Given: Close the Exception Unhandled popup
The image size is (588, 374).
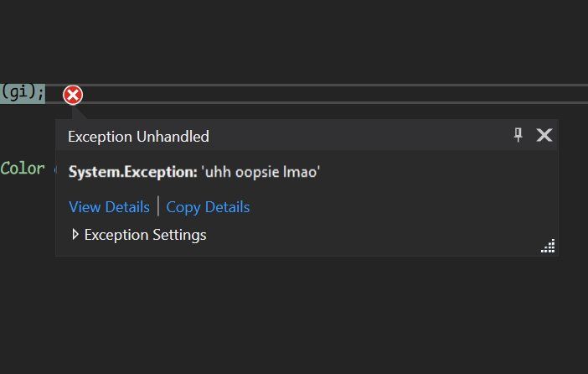Looking at the screenshot, I should pos(544,135).
